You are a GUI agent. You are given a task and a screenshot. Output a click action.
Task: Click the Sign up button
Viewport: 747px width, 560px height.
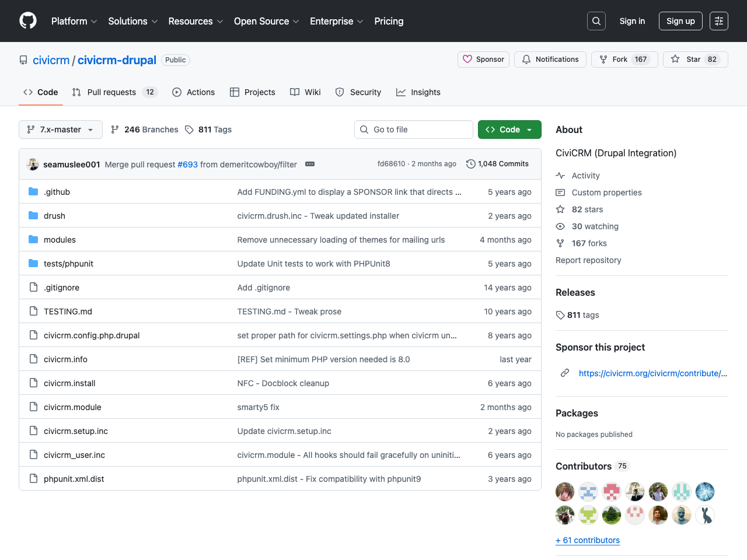pos(680,20)
